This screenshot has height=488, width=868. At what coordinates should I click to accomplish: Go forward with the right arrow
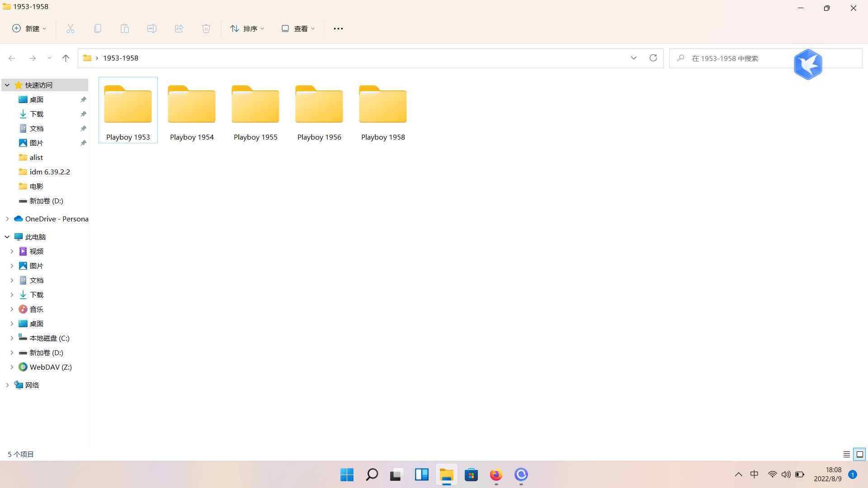coord(33,58)
